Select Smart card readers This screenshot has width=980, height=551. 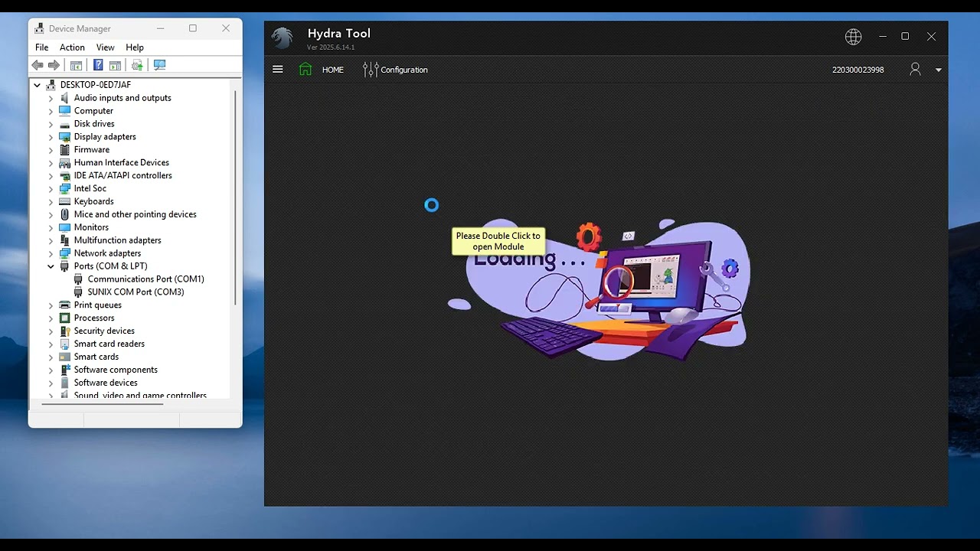coord(109,344)
